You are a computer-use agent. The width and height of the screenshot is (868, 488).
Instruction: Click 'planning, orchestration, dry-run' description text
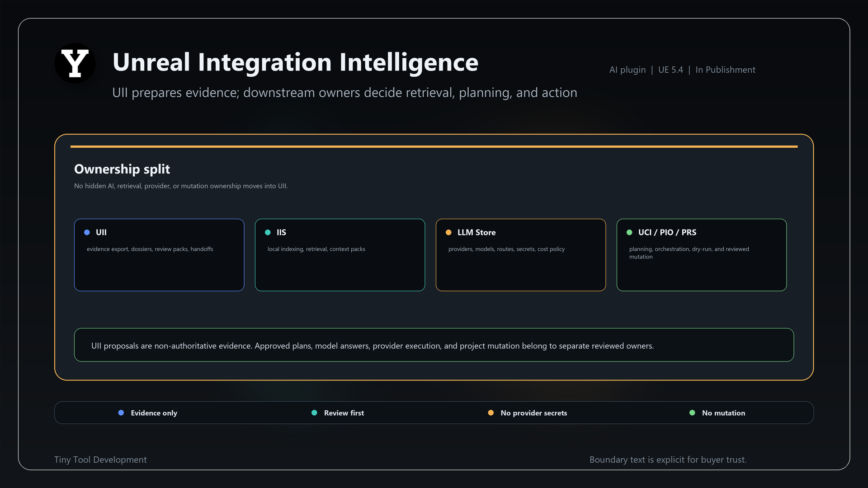tap(689, 253)
